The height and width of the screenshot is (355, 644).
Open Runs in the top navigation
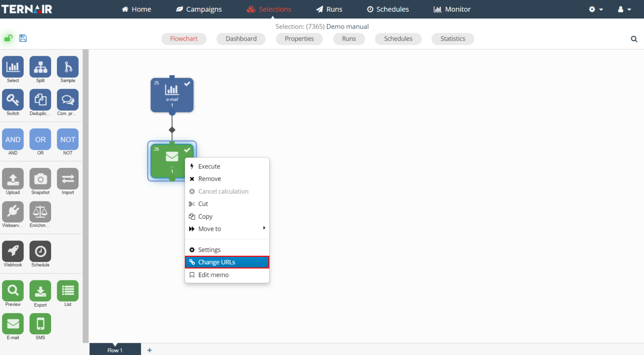(x=329, y=9)
